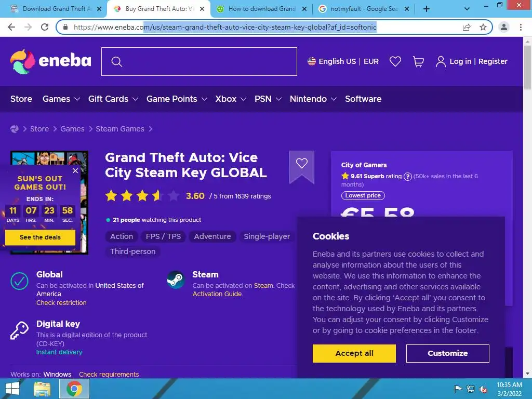Click Instant delivery link

point(59,352)
